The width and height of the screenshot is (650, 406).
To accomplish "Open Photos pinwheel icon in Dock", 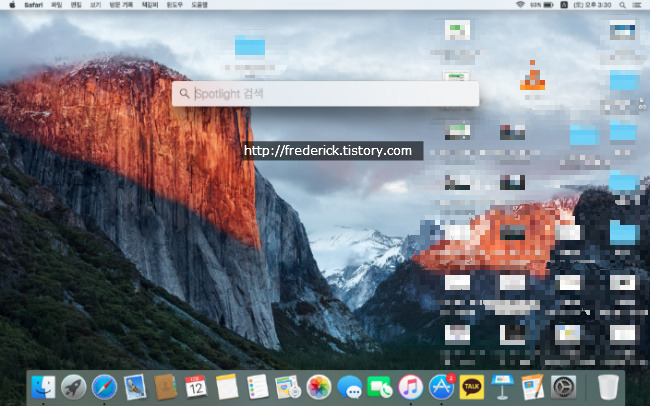I will click(318, 387).
